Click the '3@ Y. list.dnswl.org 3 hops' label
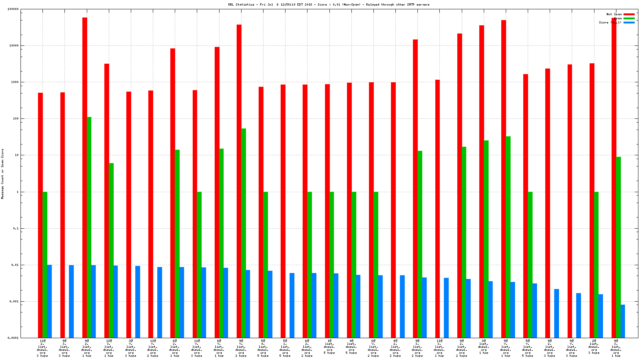This screenshot has width=644, height=362. (131, 348)
